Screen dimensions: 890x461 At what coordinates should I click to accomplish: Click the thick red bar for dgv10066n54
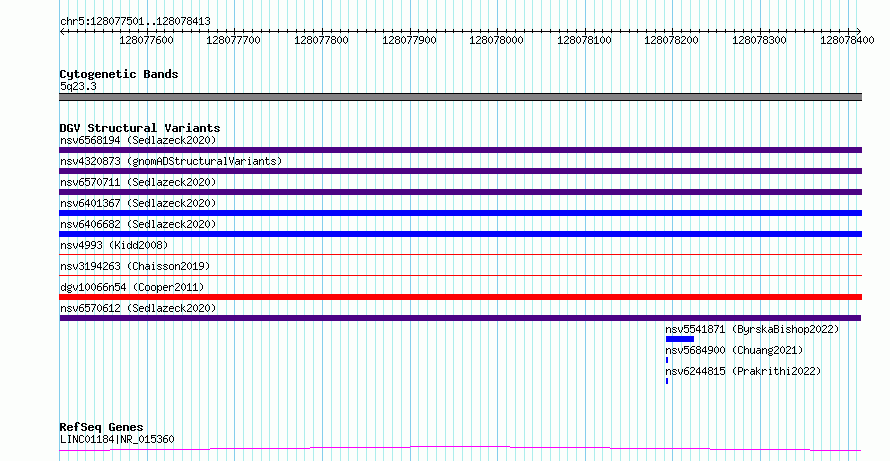(x=460, y=297)
